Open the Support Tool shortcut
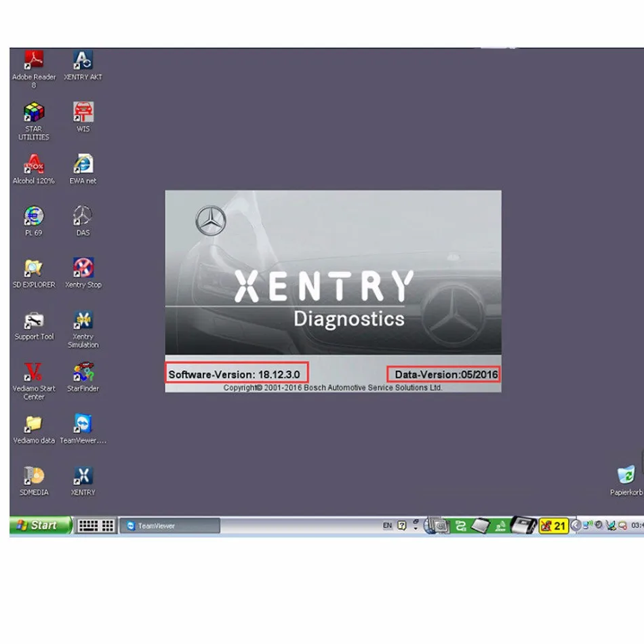The width and height of the screenshot is (644, 644). click(x=34, y=325)
